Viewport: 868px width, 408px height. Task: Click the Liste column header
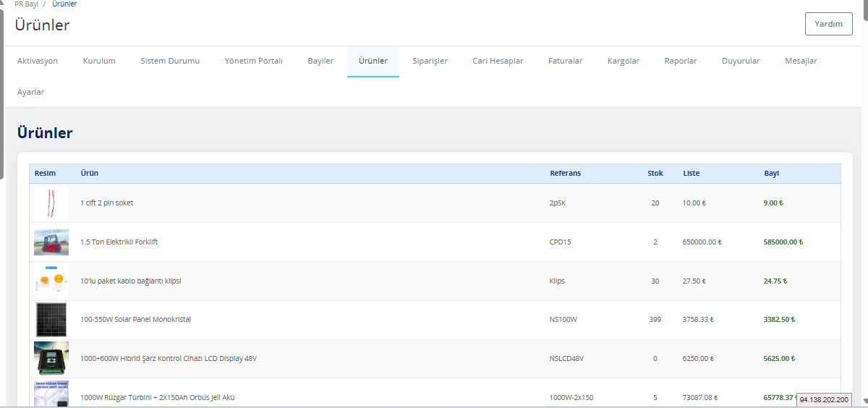pyautogui.click(x=692, y=174)
